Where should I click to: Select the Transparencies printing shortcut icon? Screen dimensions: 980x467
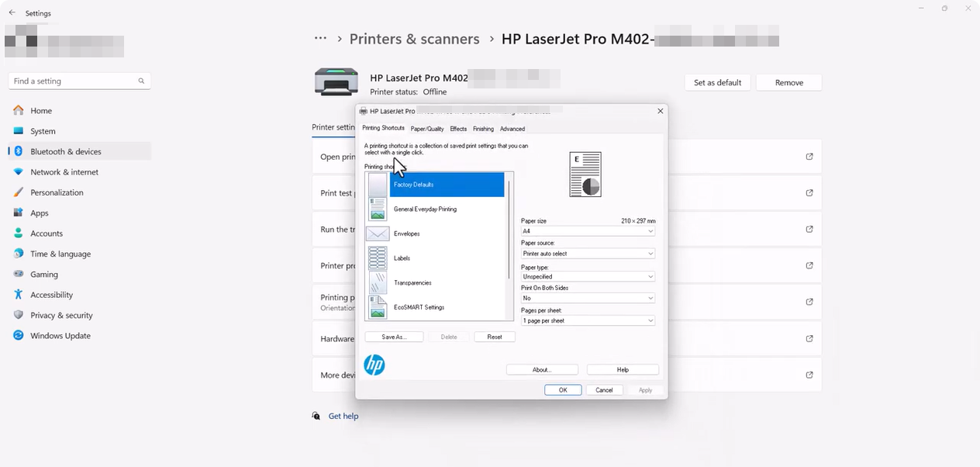click(x=378, y=282)
